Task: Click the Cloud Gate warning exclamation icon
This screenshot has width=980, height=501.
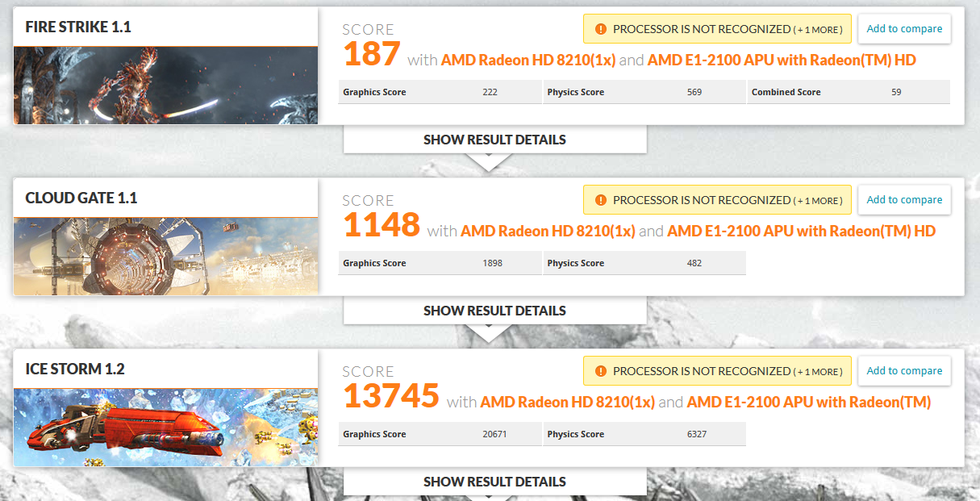Action: 600,200
